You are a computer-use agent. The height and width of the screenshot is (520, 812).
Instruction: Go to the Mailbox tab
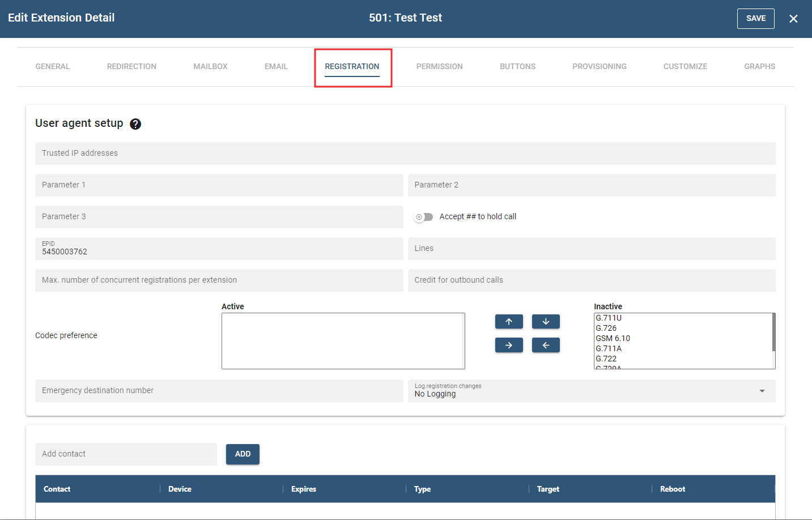[210, 66]
